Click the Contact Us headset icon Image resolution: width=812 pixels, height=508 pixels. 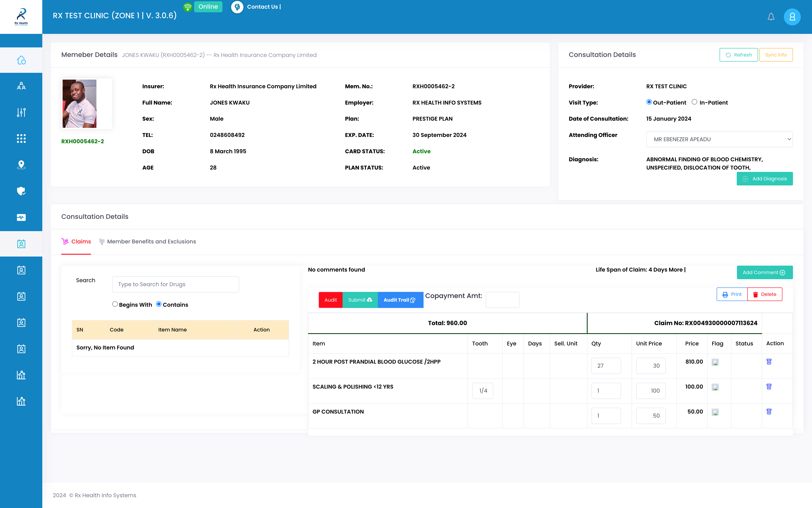tap(237, 7)
